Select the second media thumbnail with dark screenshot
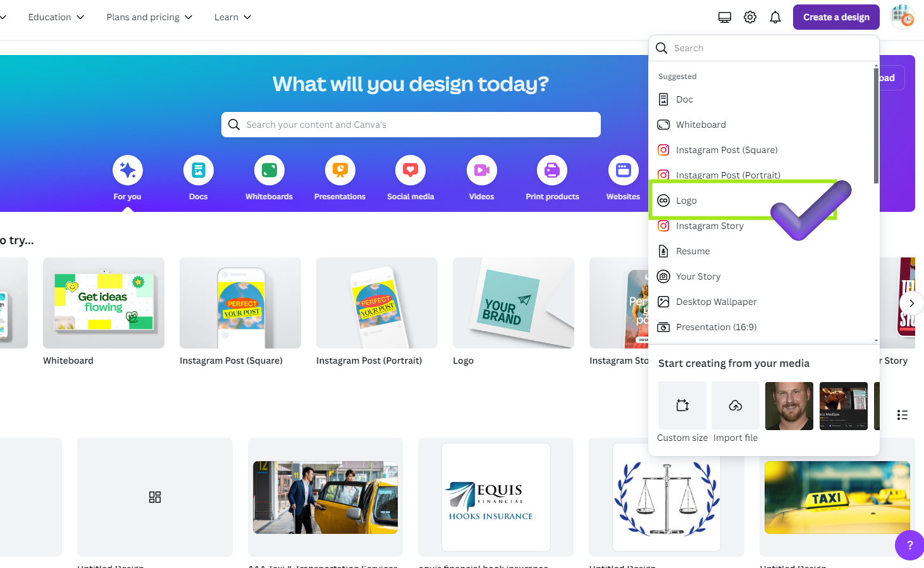 844,406
